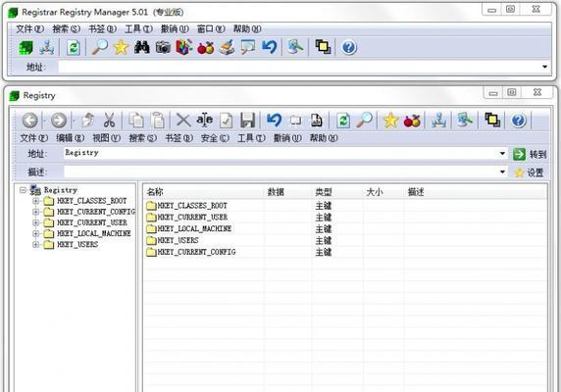Screen dimensions: 561x392
Task: Open 视图 menu in Registry window
Action: click(x=106, y=138)
